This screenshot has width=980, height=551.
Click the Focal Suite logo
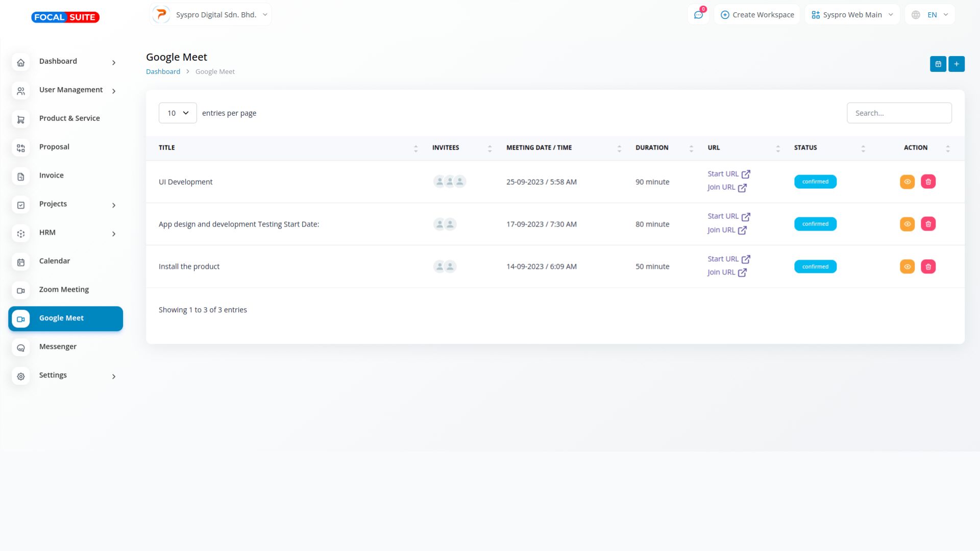tap(65, 17)
